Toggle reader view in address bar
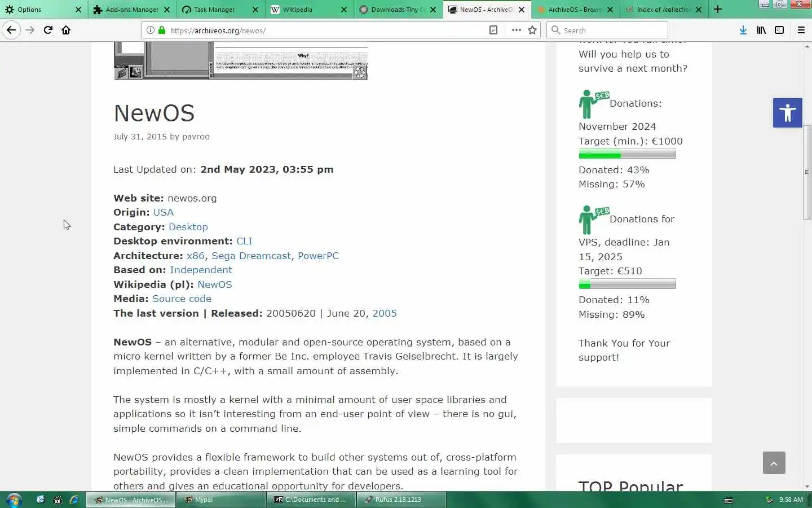Viewport: 812px width, 508px height. [x=493, y=30]
